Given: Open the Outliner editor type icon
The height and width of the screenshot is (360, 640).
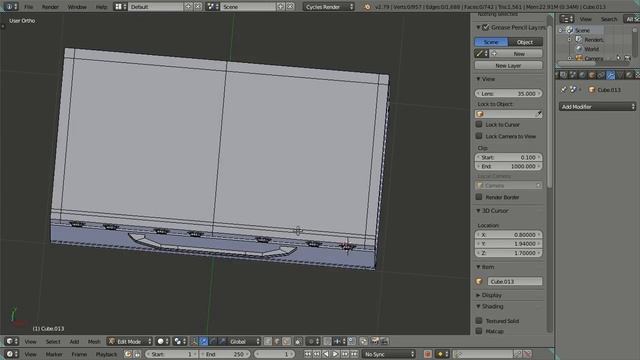Looking at the screenshot, I should coord(567,19).
